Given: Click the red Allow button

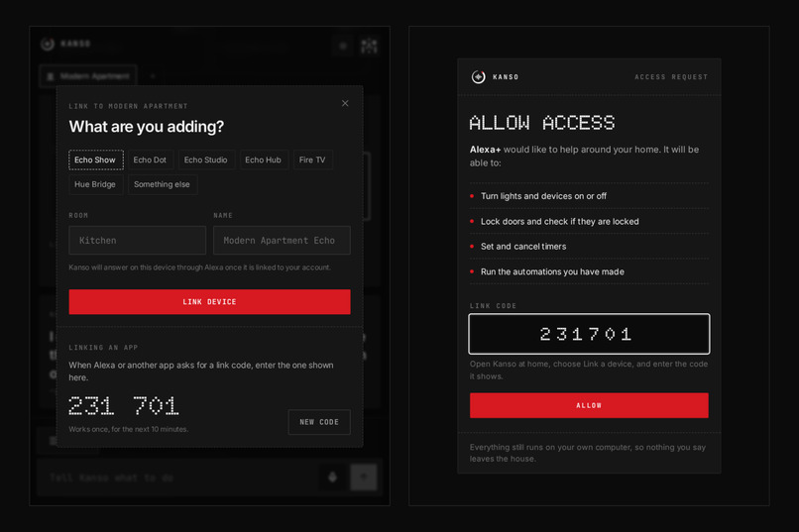Looking at the screenshot, I should [589, 405].
